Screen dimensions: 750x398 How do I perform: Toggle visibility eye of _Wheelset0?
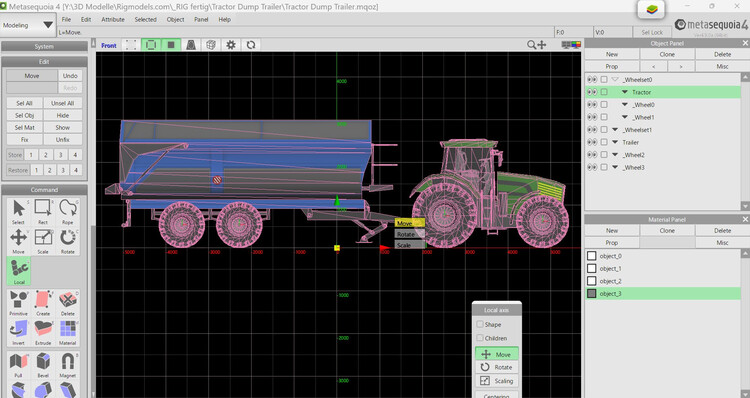point(592,79)
